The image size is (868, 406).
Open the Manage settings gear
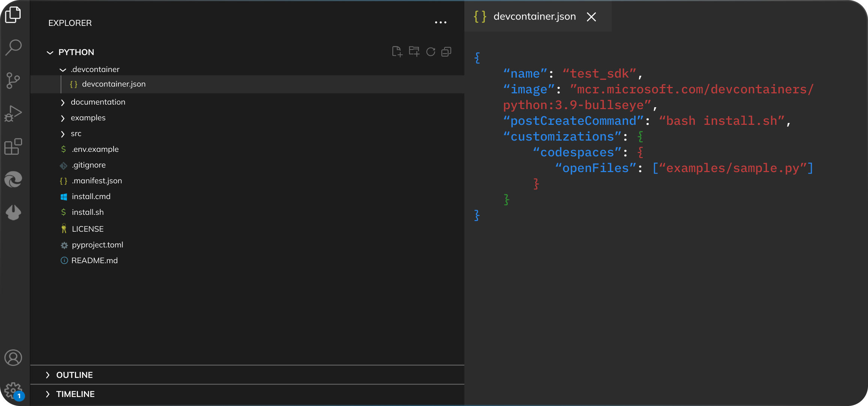(13, 390)
